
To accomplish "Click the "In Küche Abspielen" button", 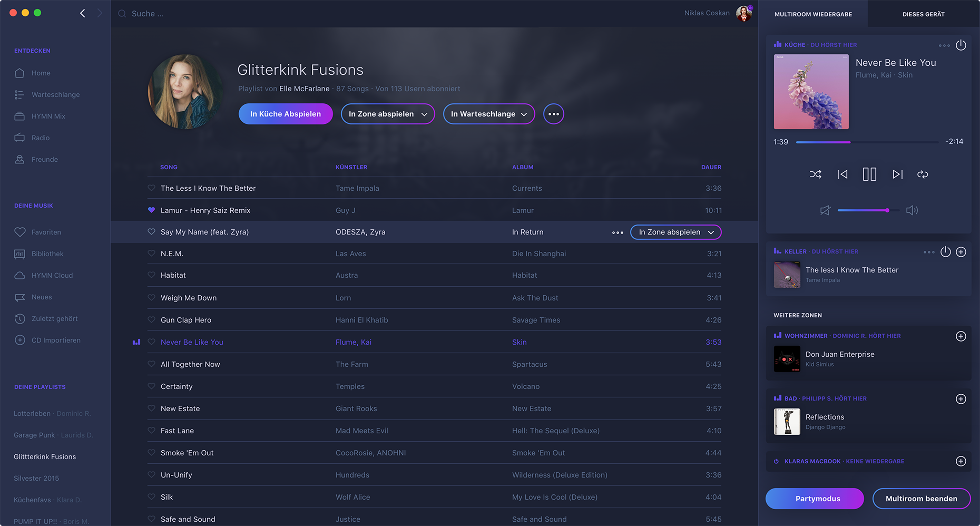I will point(286,114).
